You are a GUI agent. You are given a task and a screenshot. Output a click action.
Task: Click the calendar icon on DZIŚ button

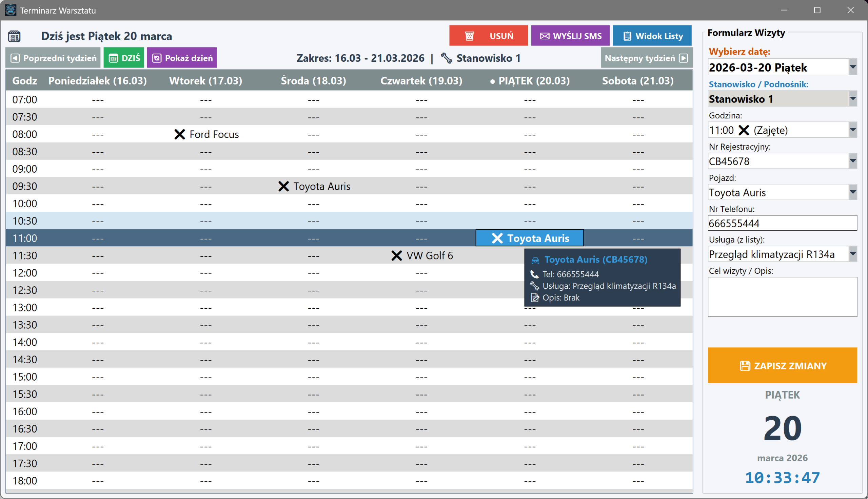coord(113,58)
